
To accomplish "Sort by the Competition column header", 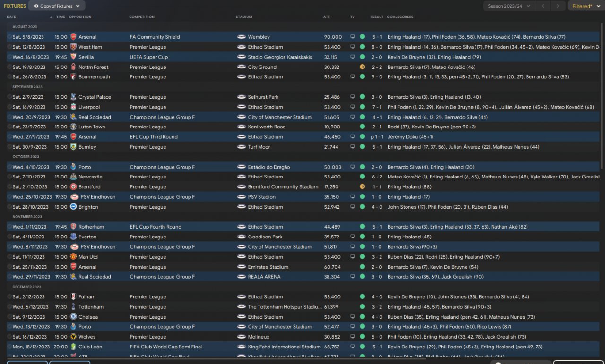I will [142, 17].
